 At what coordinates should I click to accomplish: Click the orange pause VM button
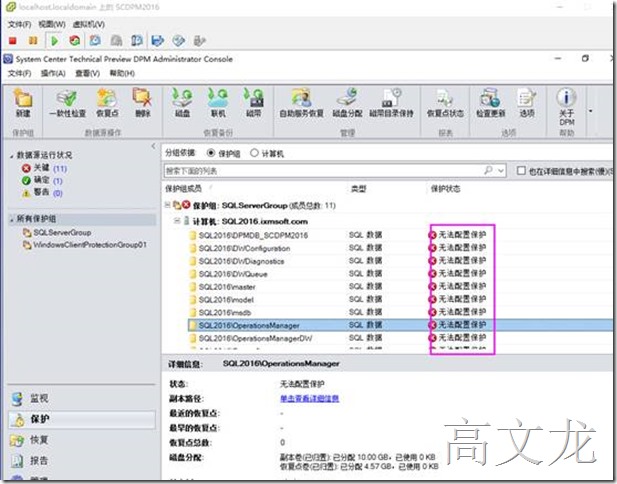coord(33,41)
